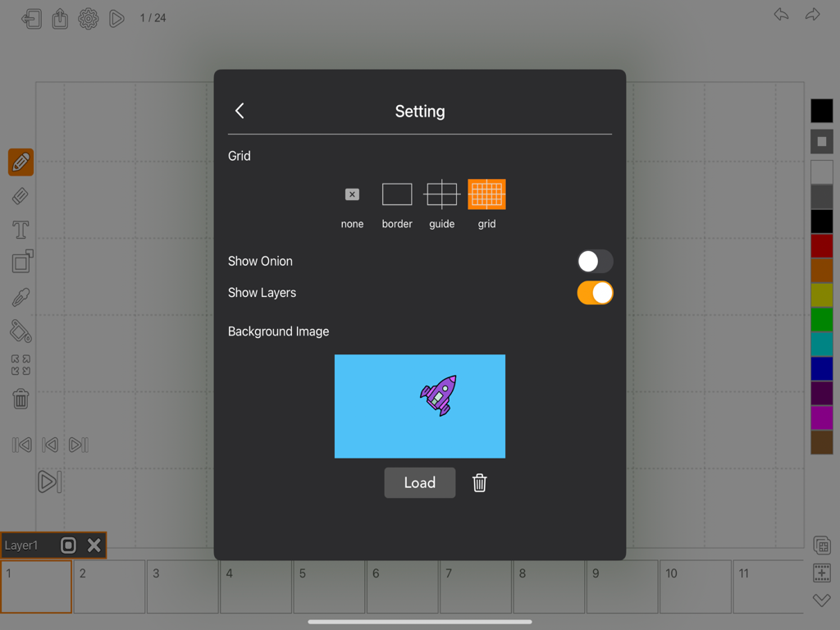Select the Eyedropper tool
This screenshot has height=630, width=840.
click(20, 297)
